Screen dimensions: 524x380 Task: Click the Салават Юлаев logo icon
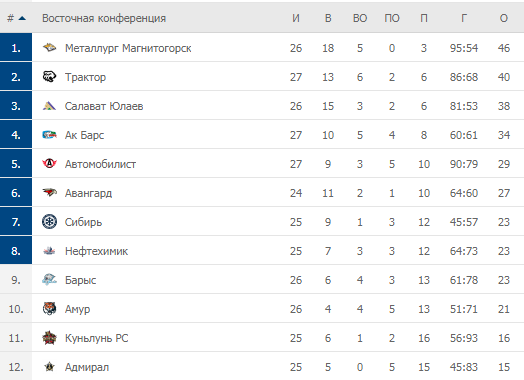pos(49,106)
